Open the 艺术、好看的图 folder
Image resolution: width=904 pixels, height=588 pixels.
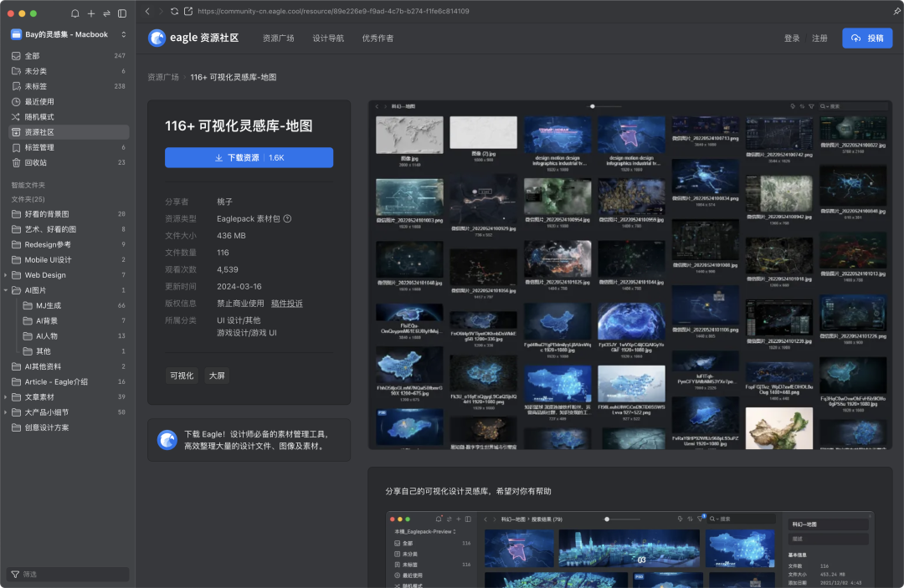pyautogui.click(x=69, y=229)
